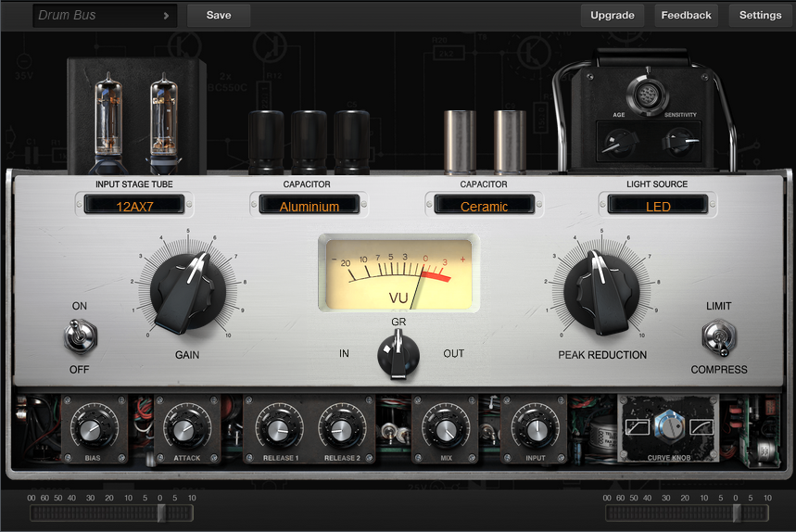Screen dimensions: 796x532
Task: Select the IN label of the meter switch
Action: (x=344, y=353)
